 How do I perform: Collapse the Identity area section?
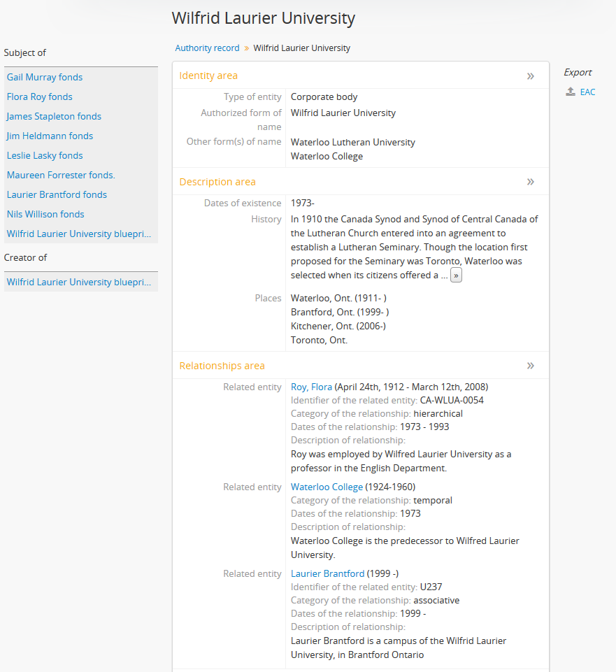[x=530, y=76]
